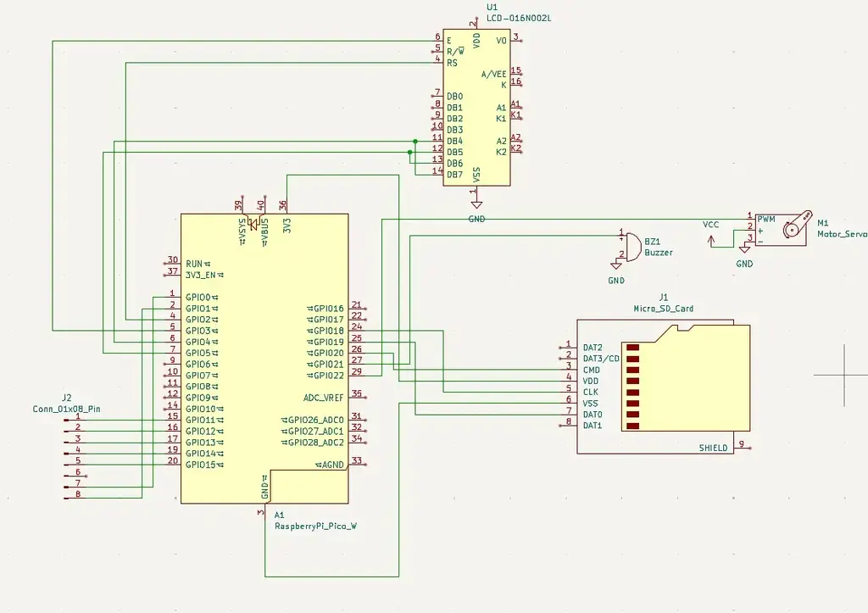Click the GPIO18 pin label

(329, 331)
